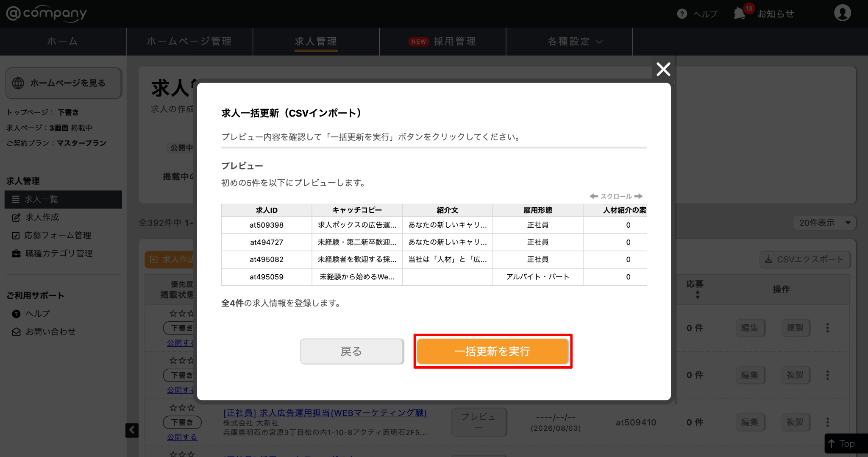Click the ヘルプ text in header
This screenshot has width=868, height=457.
pos(705,14)
